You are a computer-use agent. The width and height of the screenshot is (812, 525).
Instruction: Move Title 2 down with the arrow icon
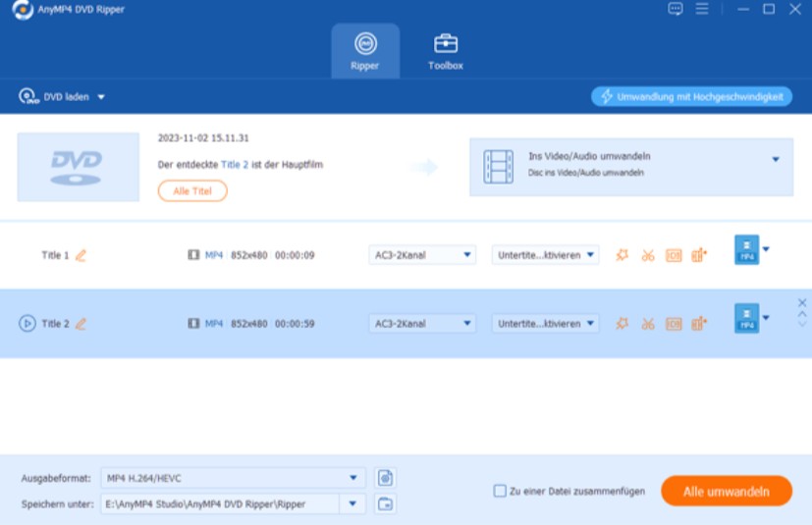[x=801, y=325]
